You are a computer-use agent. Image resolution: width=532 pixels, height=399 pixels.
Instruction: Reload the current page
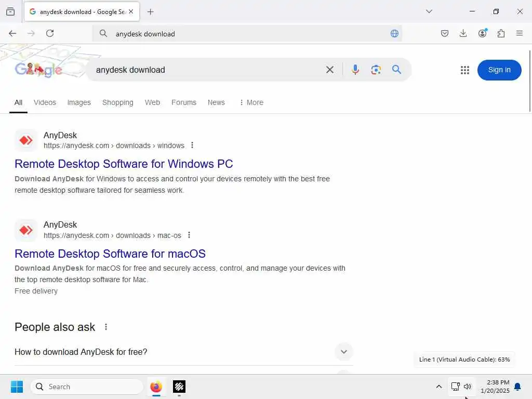pyautogui.click(x=50, y=33)
